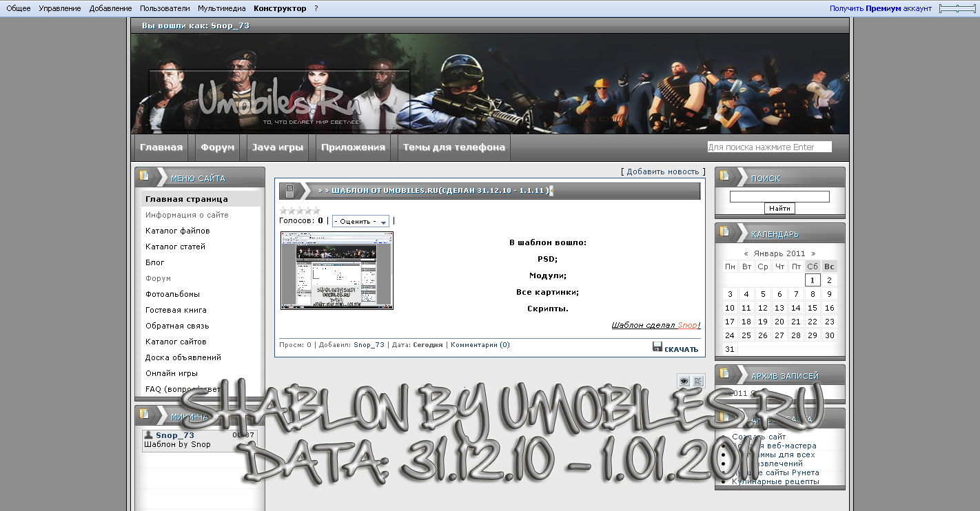
Task: Focus the header search field with Enter hint
Action: [769, 147]
